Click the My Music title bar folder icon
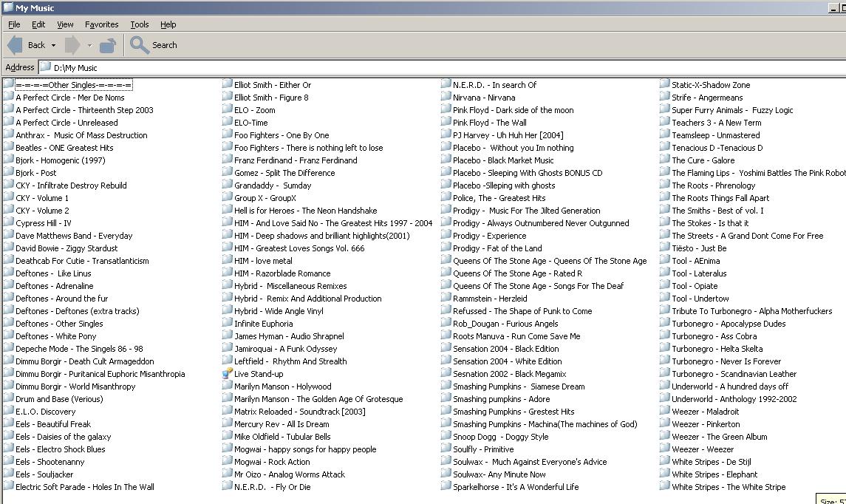Image resolution: width=846 pixels, height=504 pixels. point(8,7)
